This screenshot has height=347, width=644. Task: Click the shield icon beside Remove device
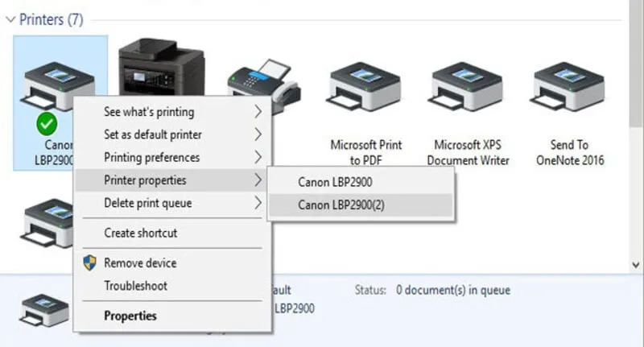pyautogui.click(x=89, y=262)
